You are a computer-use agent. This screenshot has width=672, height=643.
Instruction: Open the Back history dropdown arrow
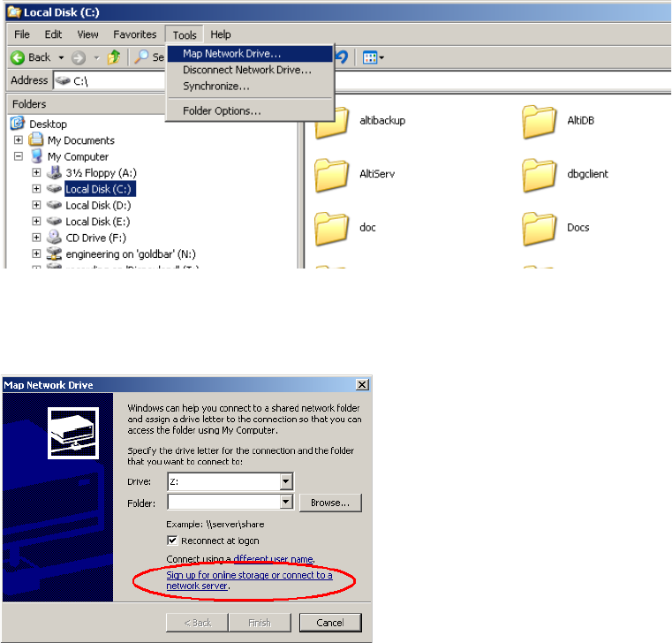tap(61, 57)
